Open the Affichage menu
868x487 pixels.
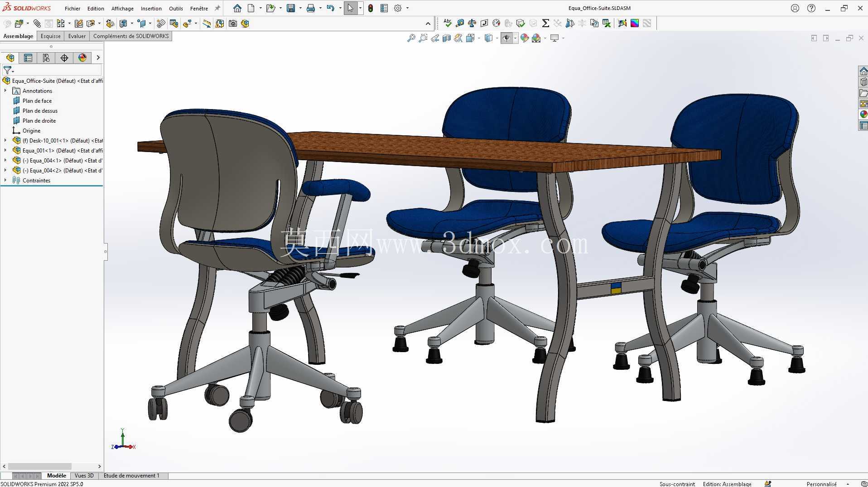point(122,9)
